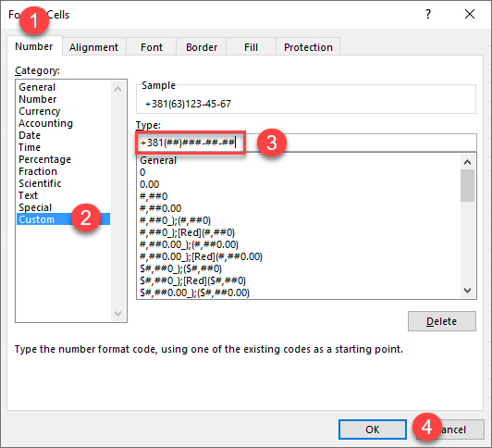Open the help question mark icon
The image size is (492, 448).
[428, 14]
